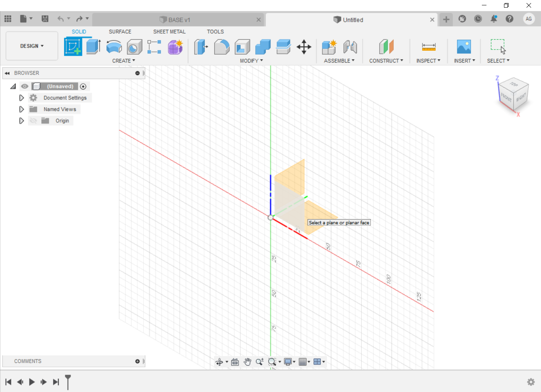Click the Joint tool icon
The image size is (541, 392).
click(350, 47)
